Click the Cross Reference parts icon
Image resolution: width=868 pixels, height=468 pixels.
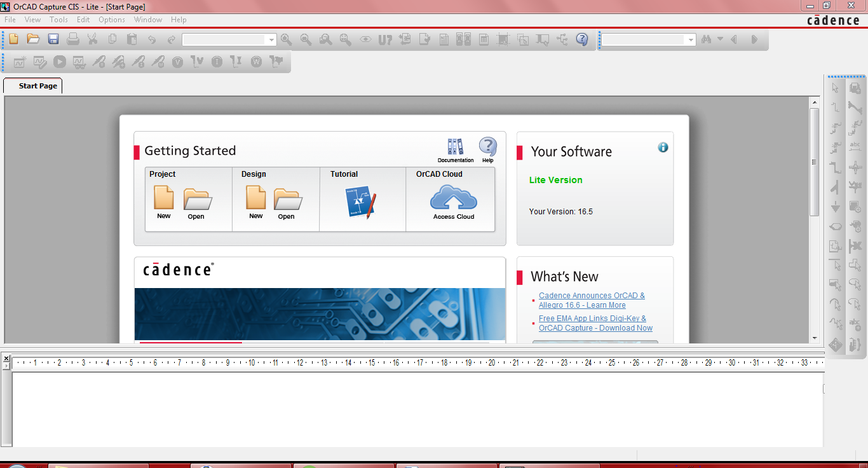click(463, 39)
